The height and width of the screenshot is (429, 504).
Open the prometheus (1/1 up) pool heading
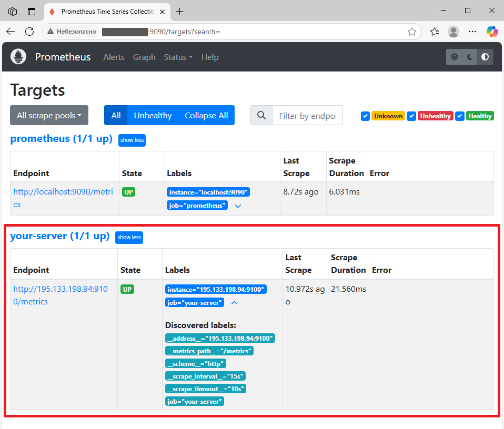pyautogui.click(x=62, y=138)
